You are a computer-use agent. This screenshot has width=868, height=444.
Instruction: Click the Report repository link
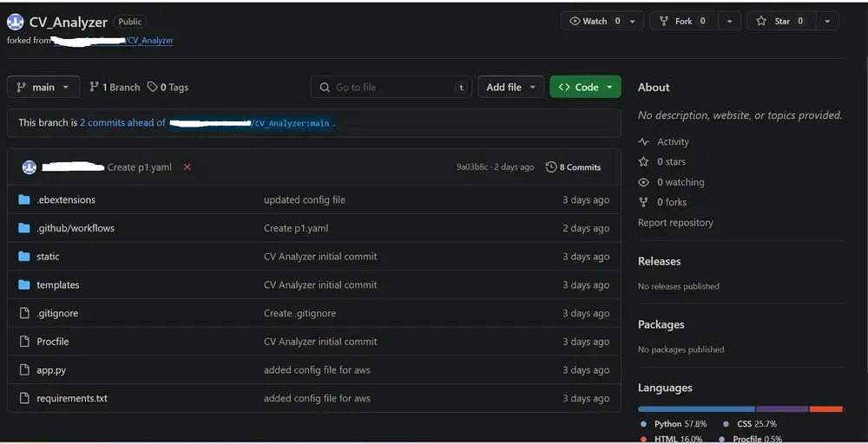point(675,222)
